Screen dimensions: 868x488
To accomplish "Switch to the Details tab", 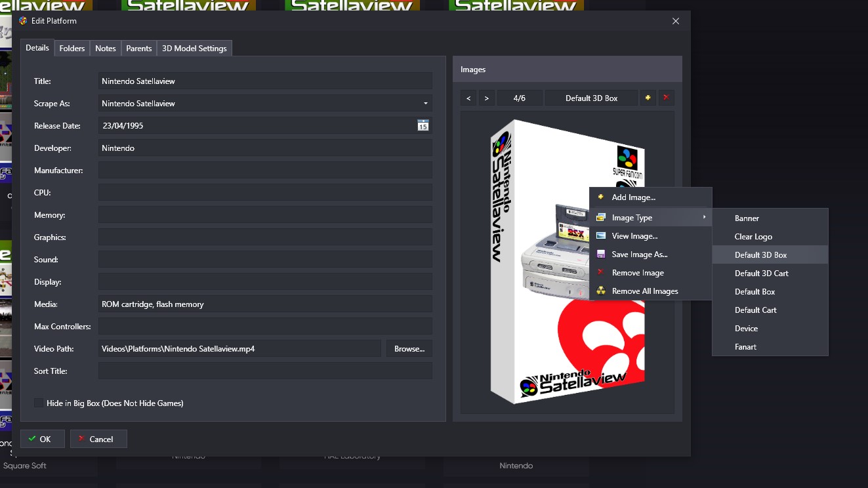I will (x=37, y=48).
